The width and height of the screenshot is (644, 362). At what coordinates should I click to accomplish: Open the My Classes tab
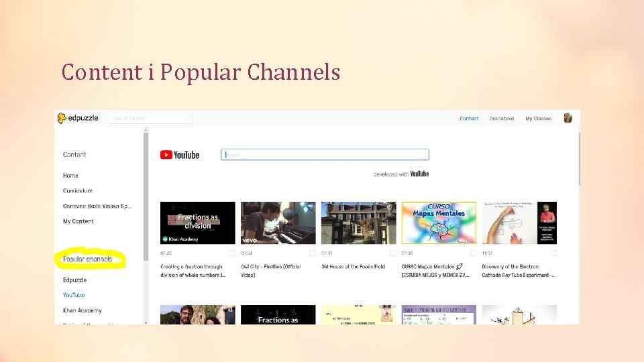point(539,119)
